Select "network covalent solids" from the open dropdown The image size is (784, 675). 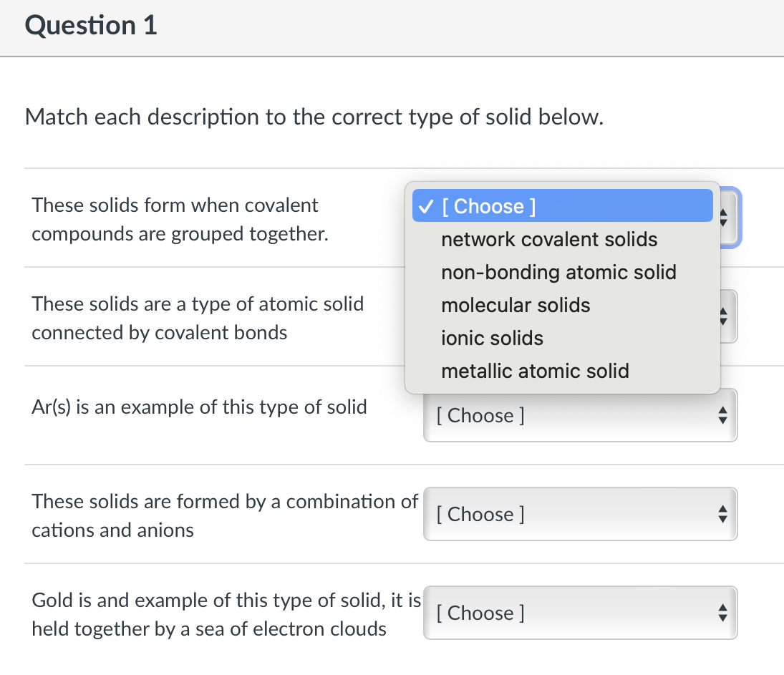[549, 239]
